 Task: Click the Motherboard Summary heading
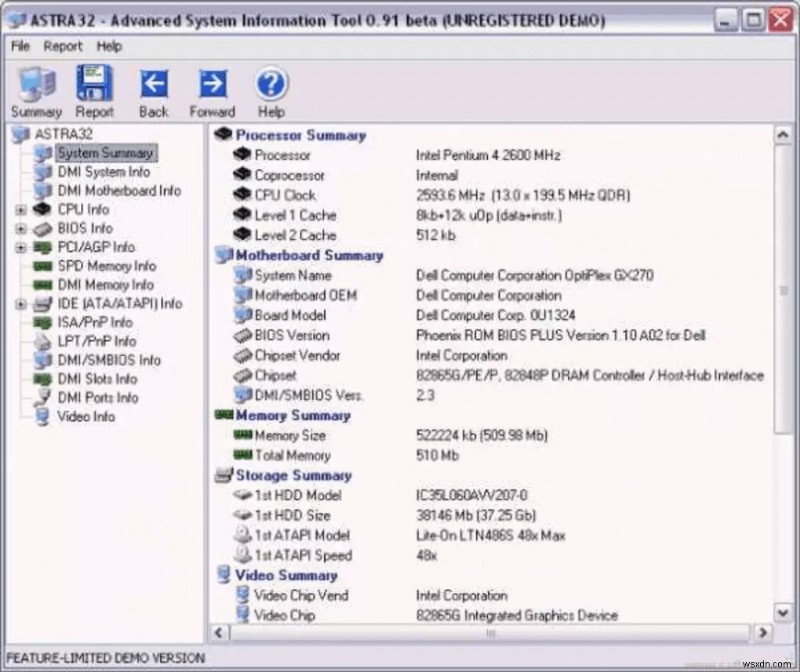310,255
